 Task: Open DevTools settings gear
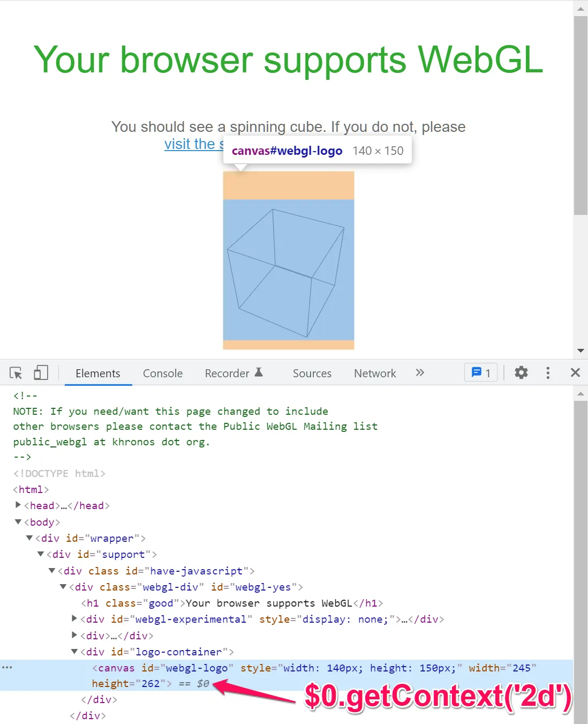click(x=521, y=372)
